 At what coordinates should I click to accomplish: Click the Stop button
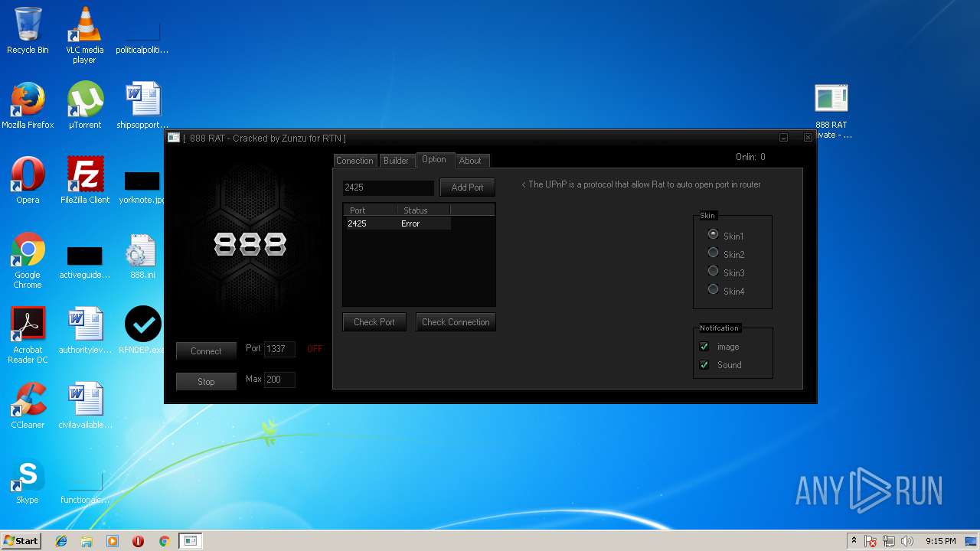click(206, 382)
